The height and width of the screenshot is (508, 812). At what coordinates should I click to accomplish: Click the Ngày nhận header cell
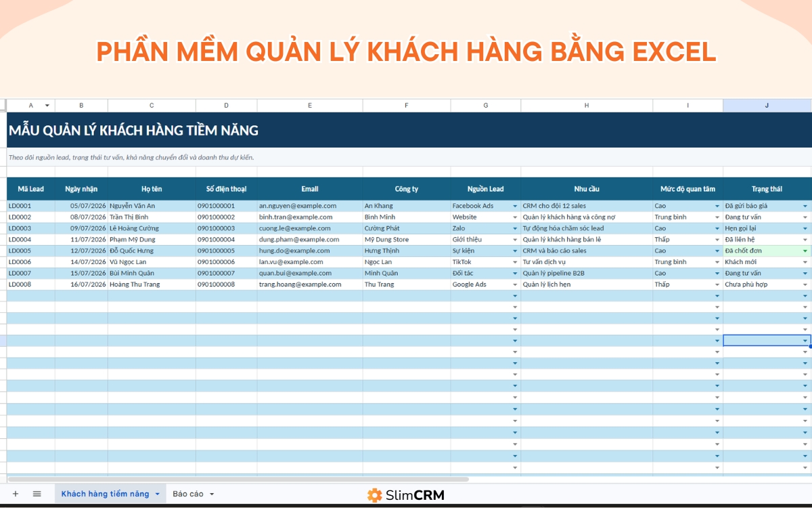(81, 189)
